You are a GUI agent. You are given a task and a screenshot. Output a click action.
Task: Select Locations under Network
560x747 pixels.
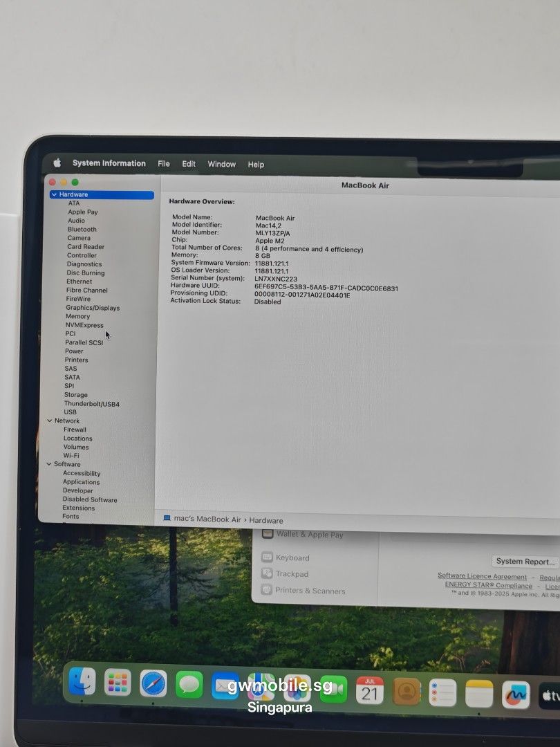tap(77, 439)
